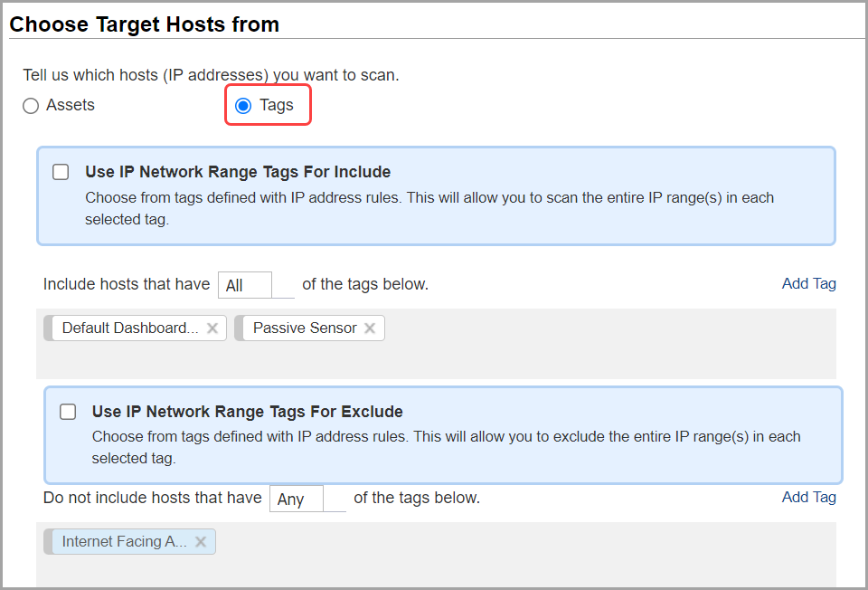
Task: Enable "Use IP Network Range Tags For Include"
Action: (x=61, y=172)
